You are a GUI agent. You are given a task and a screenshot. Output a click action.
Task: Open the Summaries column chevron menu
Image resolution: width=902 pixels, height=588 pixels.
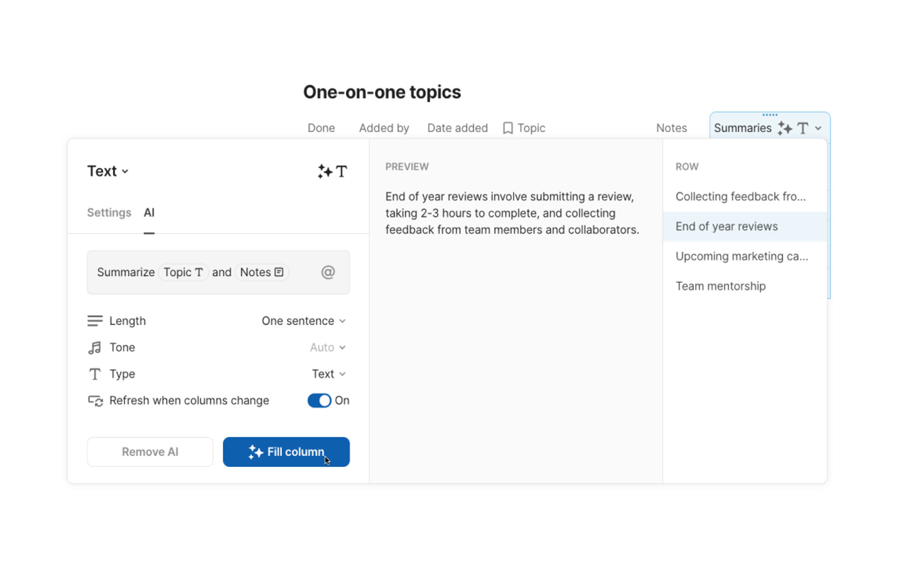pos(818,129)
